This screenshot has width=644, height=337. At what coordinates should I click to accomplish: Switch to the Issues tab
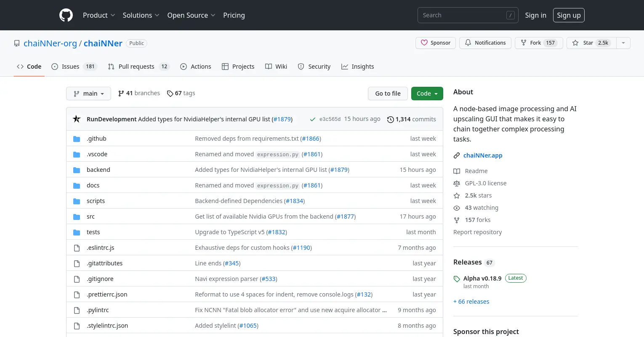tap(74, 67)
